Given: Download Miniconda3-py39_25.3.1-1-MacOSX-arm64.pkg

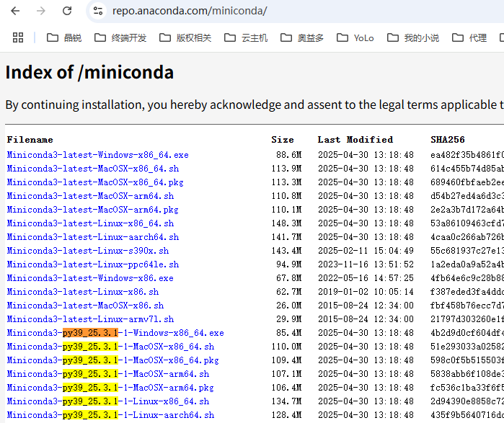Looking at the screenshot, I should [x=110, y=388].
